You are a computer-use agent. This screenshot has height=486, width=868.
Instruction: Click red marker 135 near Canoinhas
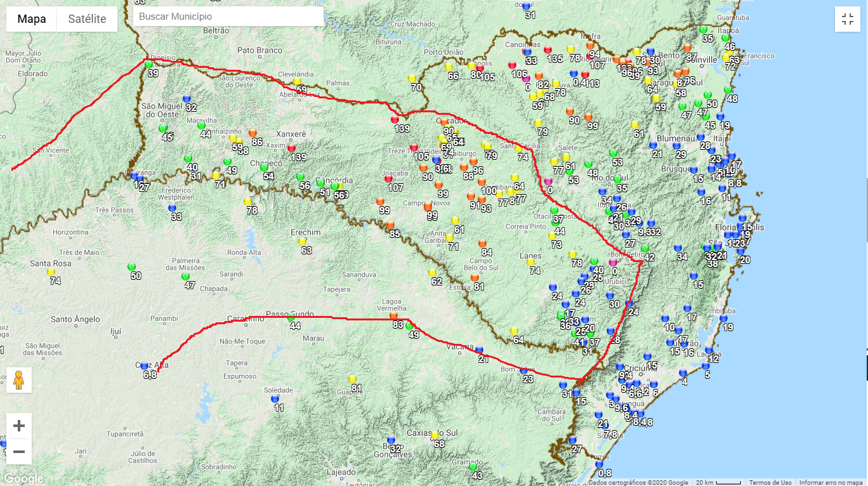coord(548,49)
